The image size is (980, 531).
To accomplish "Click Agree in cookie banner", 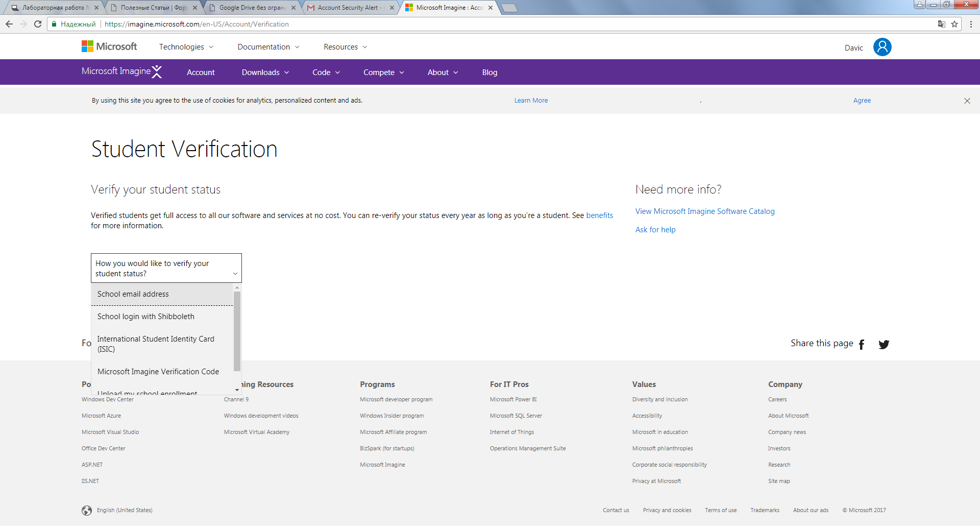I will point(862,101).
